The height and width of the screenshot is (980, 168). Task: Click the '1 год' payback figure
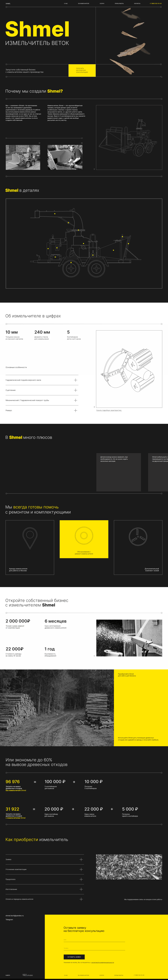click(x=50, y=649)
